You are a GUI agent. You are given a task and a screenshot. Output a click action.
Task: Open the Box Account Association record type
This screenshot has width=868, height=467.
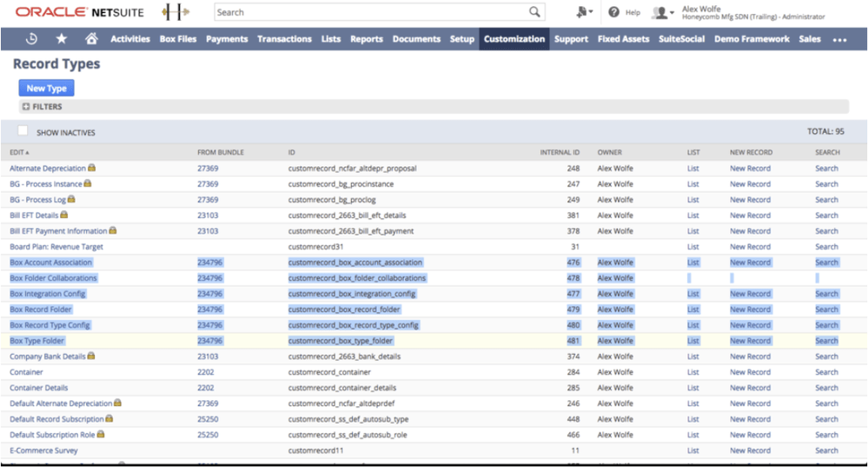coord(51,262)
